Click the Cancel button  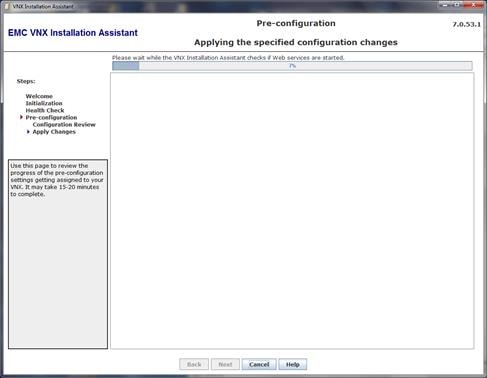[x=259, y=364]
